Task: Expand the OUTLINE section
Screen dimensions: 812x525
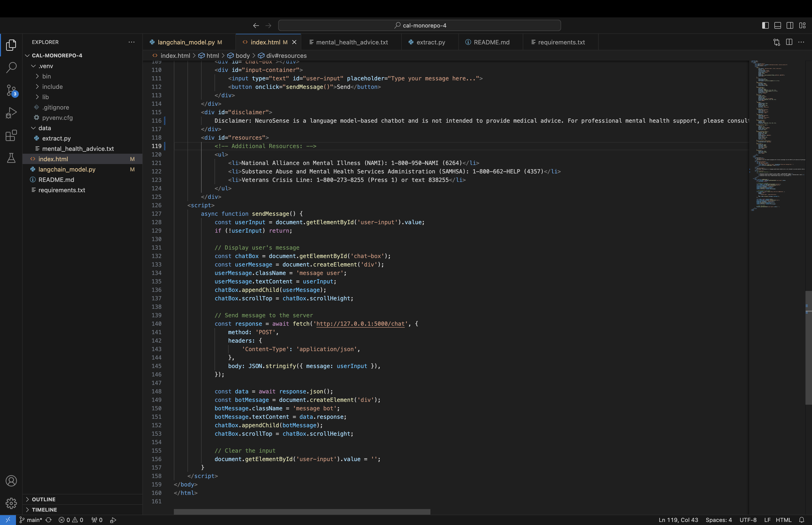Action: (44, 499)
